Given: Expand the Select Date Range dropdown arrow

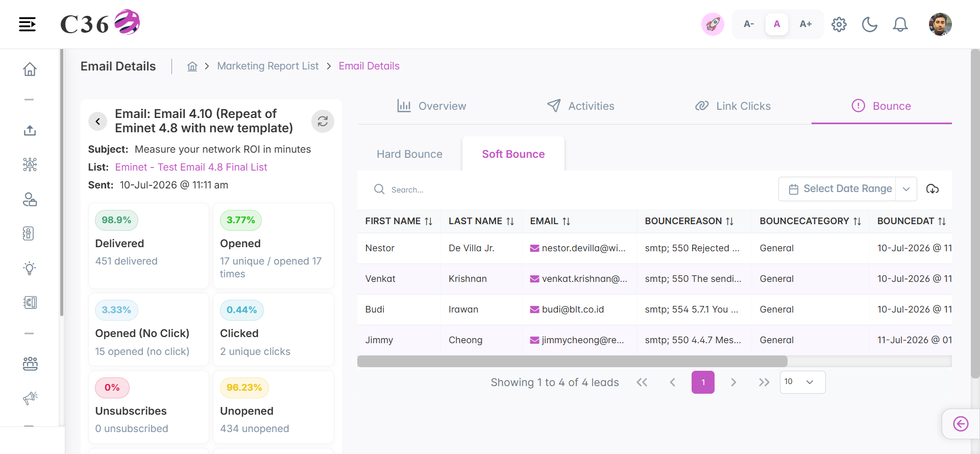Looking at the screenshot, I should click(906, 189).
